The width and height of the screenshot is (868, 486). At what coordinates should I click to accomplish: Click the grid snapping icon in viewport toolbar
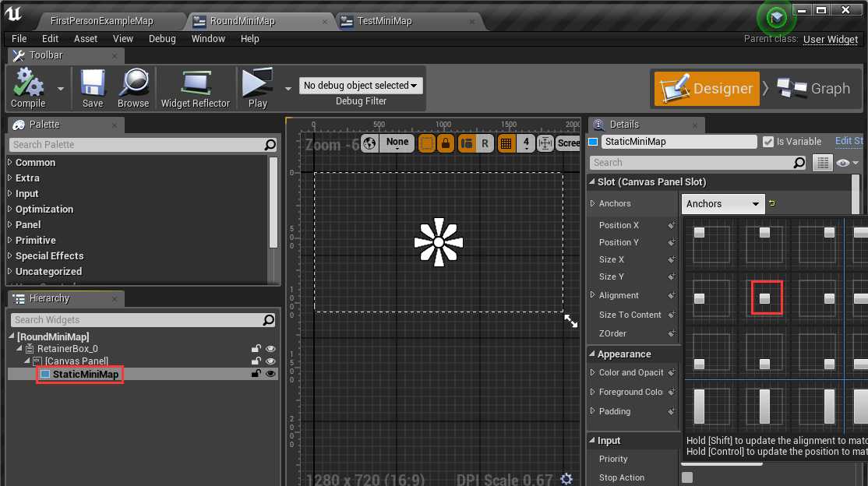click(506, 143)
